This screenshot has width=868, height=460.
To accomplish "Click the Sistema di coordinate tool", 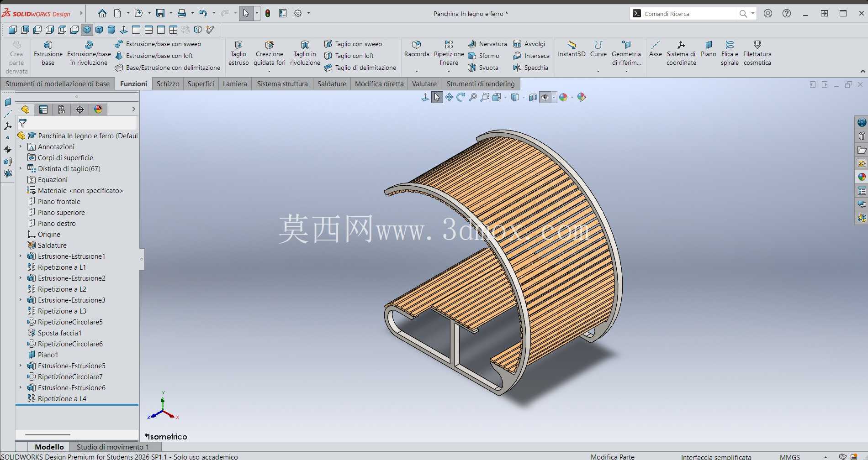I will point(681,53).
